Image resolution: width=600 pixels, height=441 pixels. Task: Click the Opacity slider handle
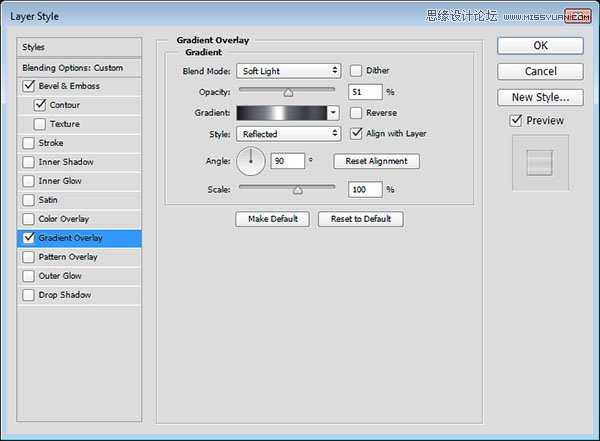(x=288, y=92)
